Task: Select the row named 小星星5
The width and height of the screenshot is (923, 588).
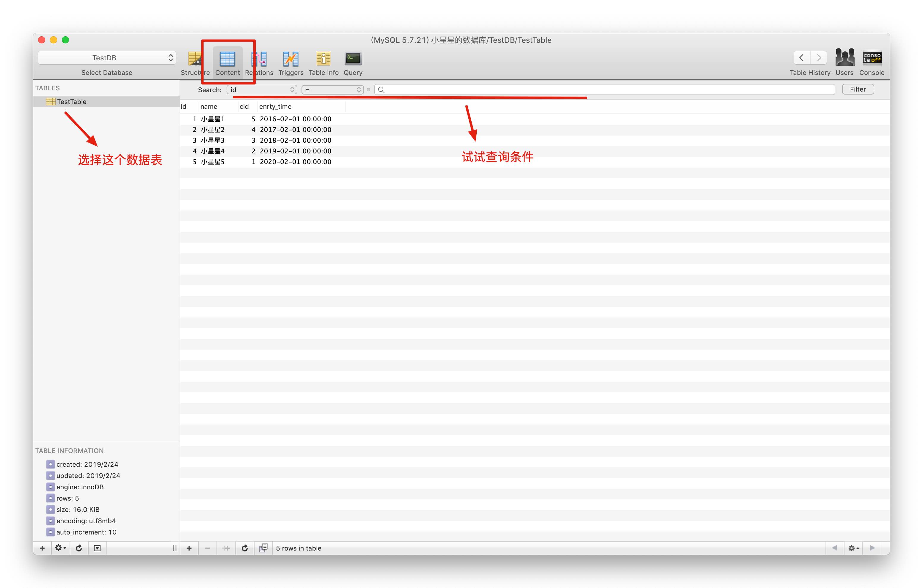Action: [x=535, y=162]
